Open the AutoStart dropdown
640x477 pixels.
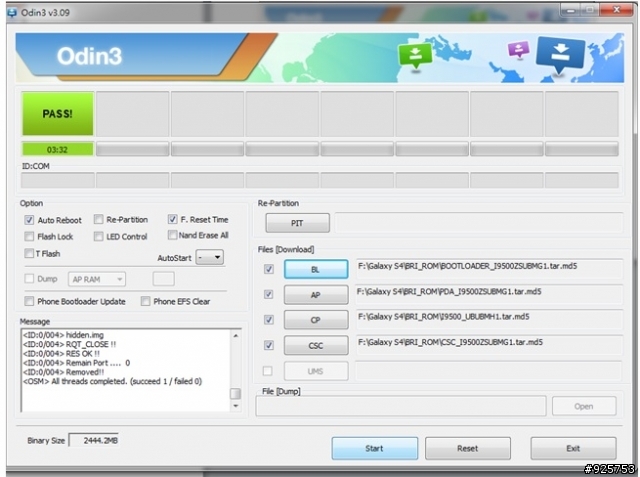[x=209, y=257]
